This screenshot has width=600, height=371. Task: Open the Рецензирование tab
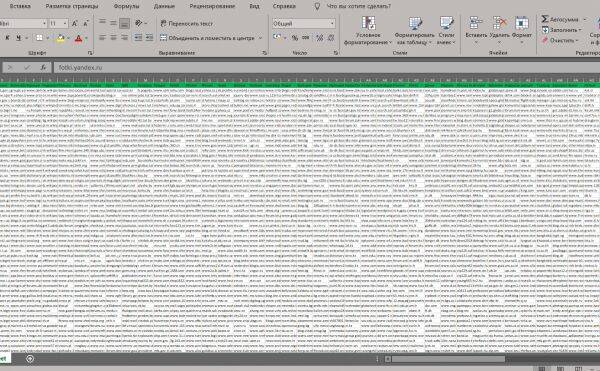211,6
